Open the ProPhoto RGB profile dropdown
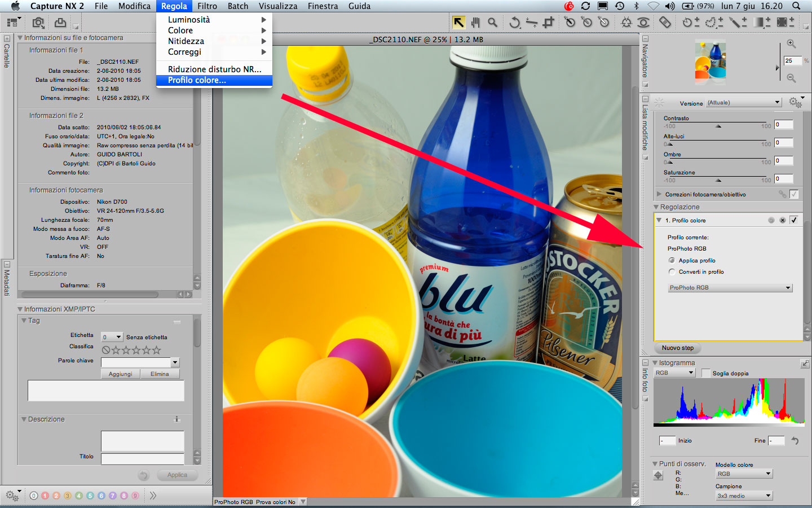This screenshot has width=812, height=508. click(730, 287)
